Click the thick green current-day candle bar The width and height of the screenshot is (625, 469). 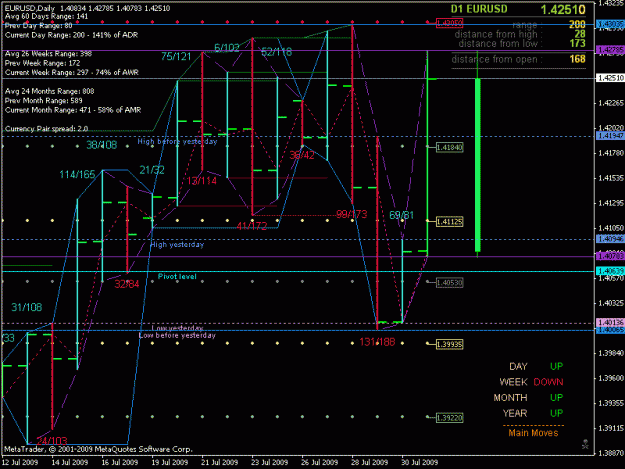click(x=478, y=165)
